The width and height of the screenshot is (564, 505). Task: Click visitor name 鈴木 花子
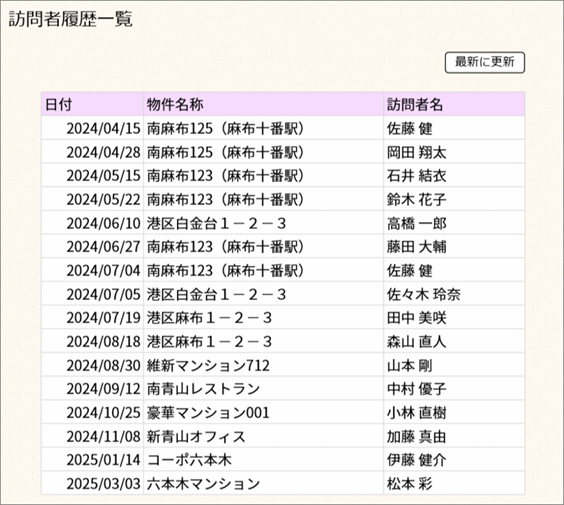point(417,200)
